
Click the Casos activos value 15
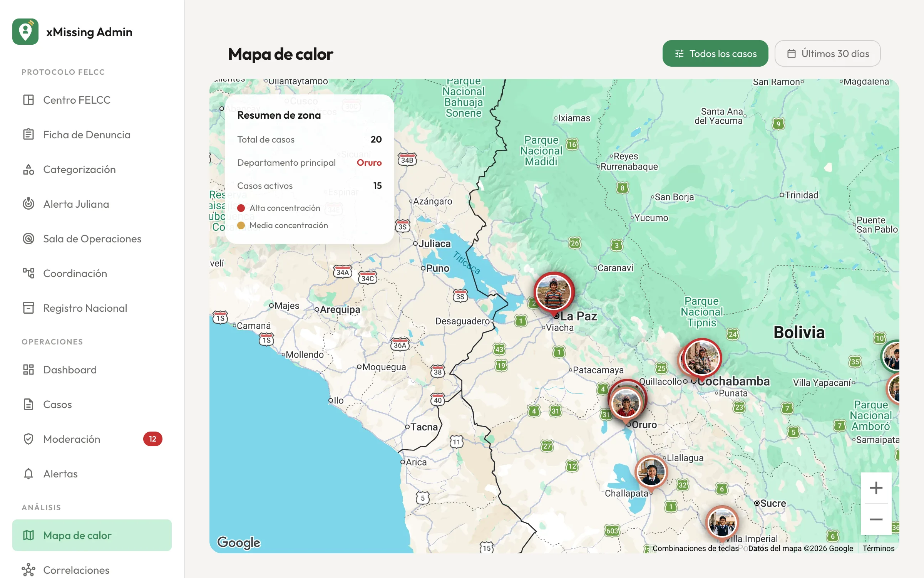[x=377, y=186]
